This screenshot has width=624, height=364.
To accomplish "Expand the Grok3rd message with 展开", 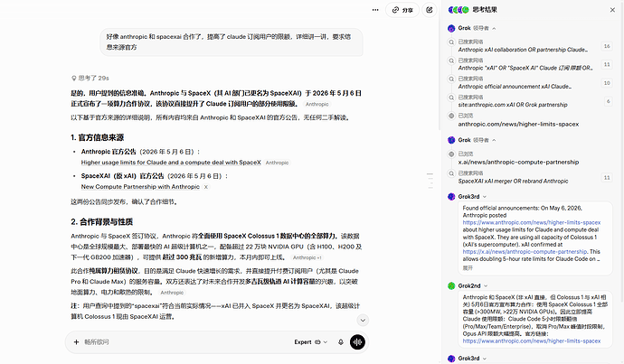I will [x=468, y=268].
